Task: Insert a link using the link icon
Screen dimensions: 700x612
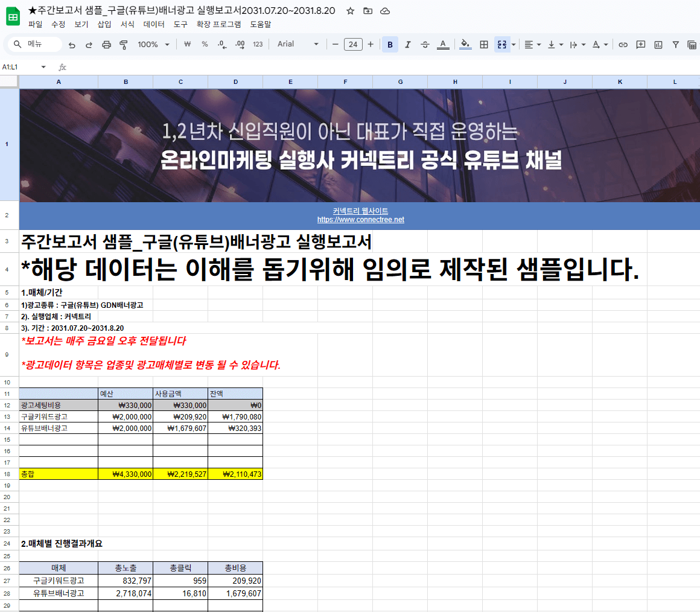Action: 623,44
